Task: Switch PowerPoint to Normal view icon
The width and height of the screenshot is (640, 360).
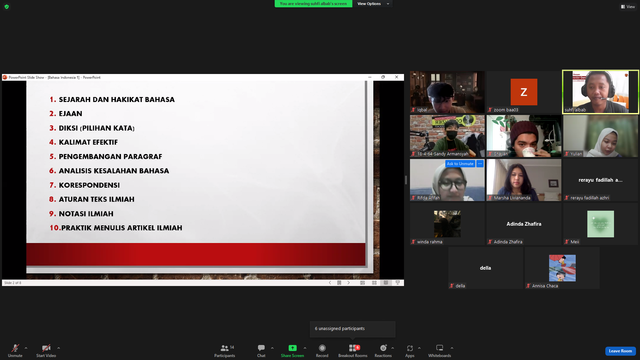Action: coord(362,283)
